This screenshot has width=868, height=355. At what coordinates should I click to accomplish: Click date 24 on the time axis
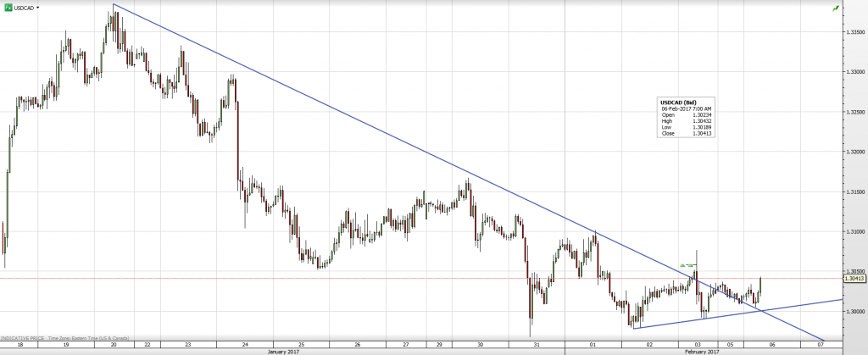244,344
